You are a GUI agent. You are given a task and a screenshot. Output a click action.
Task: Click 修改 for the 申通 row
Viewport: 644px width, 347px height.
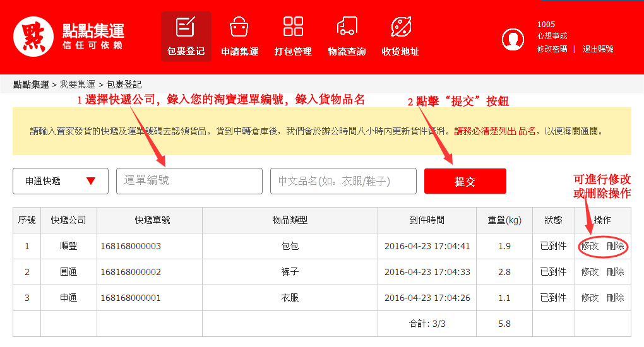point(590,298)
